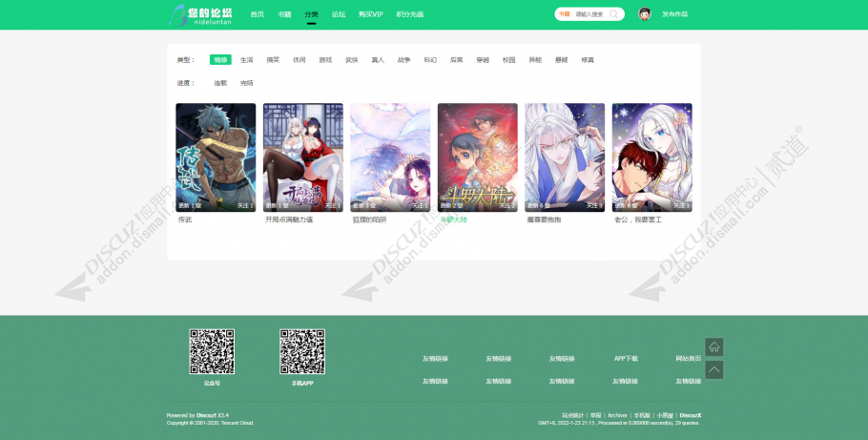
Task: Click the nideluntan forum logo
Action: tap(200, 15)
